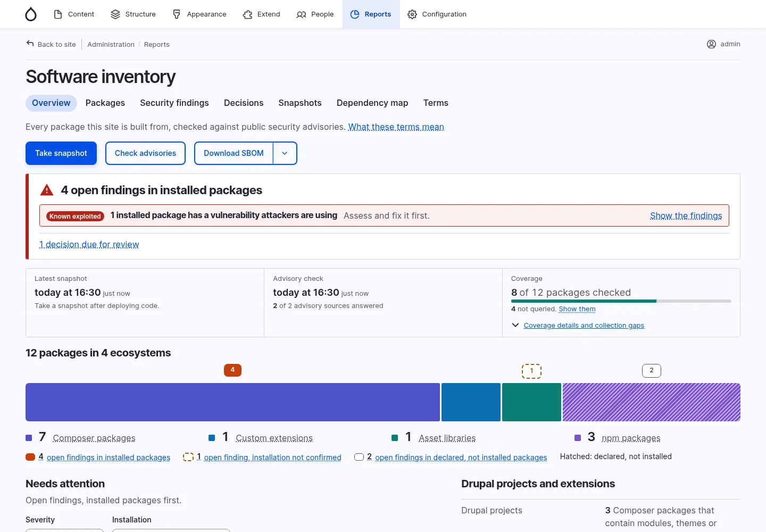Click the Download SBOM button

[x=234, y=153]
